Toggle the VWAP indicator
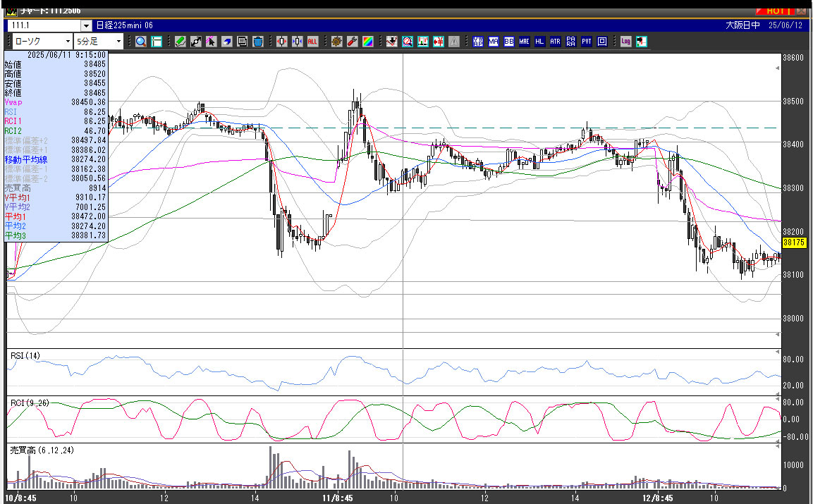 (x=477, y=42)
